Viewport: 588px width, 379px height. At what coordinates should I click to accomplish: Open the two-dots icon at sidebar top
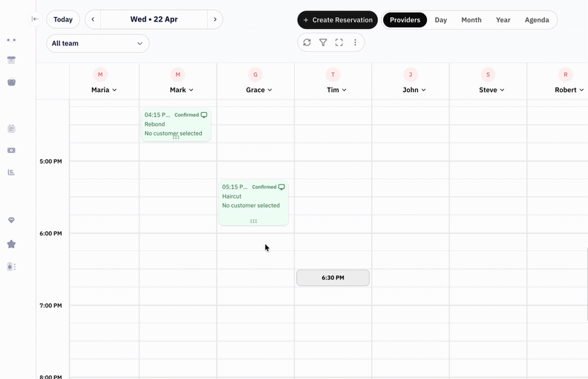11,40
